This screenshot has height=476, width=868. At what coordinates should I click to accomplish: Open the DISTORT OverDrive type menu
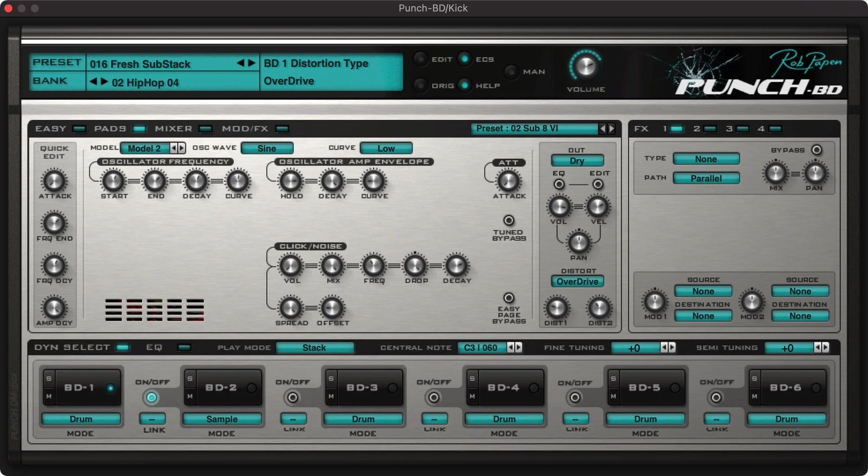[577, 282]
